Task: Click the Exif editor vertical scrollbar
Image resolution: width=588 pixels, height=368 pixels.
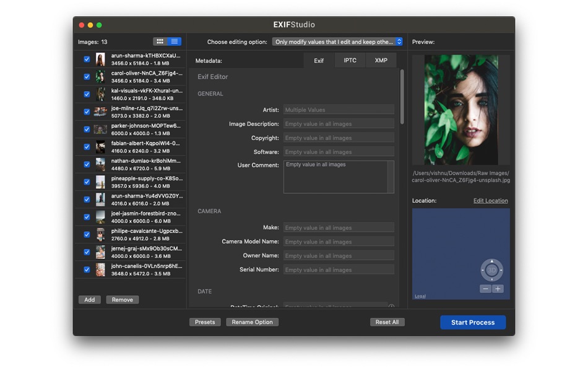Action: tap(402, 97)
